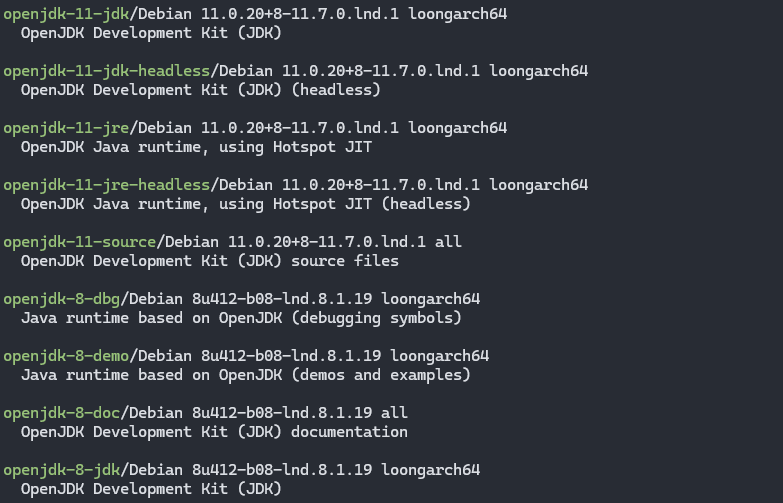Select the openjdk-11-source package name
This screenshot has height=503, width=783.
coord(80,242)
